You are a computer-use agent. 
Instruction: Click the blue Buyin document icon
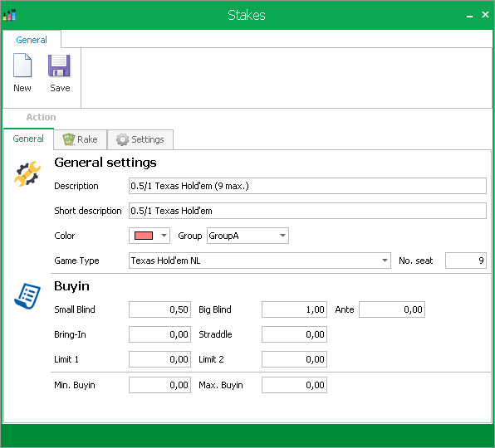click(x=27, y=296)
